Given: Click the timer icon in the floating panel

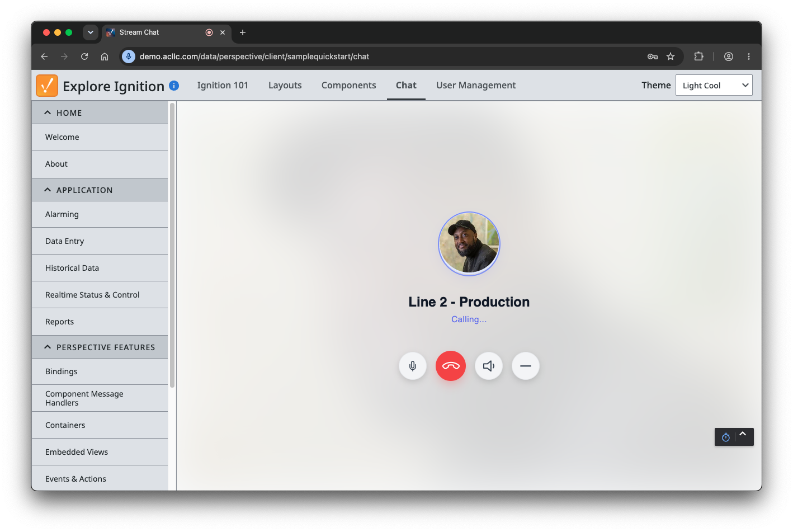Looking at the screenshot, I should pyautogui.click(x=725, y=437).
